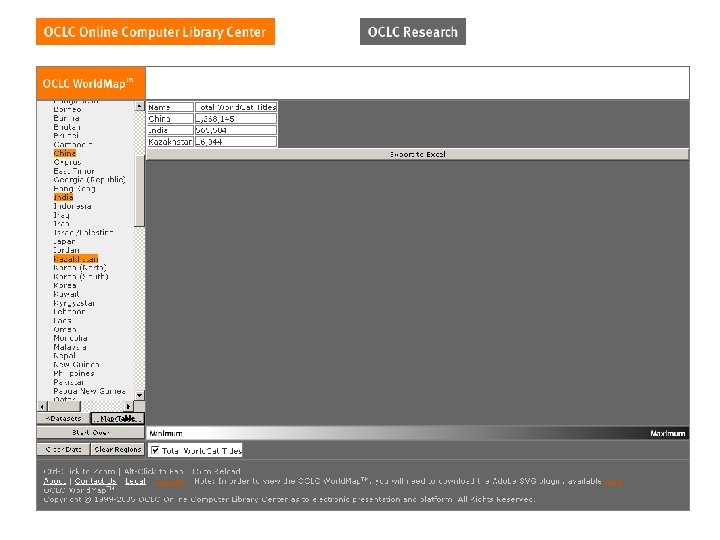Viewport: 720px width, 540px height.
Task: Click the Name column header cell
Action: [x=170, y=107]
